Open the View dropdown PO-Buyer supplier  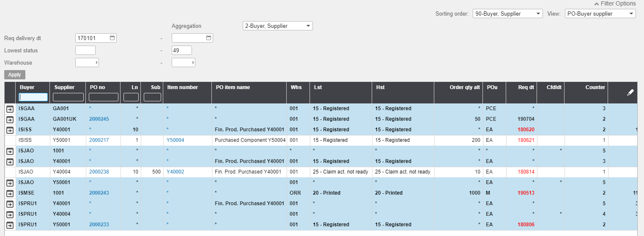600,14
